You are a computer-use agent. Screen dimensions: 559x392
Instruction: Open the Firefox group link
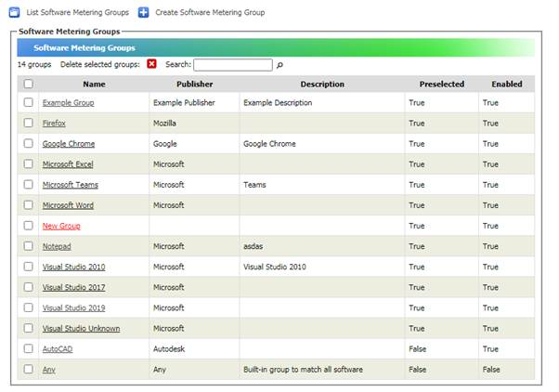click(x=54, y=124)
